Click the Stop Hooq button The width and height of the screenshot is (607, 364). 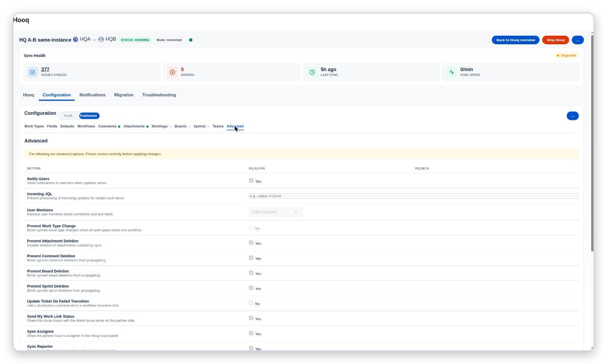(x=555, y=40)
